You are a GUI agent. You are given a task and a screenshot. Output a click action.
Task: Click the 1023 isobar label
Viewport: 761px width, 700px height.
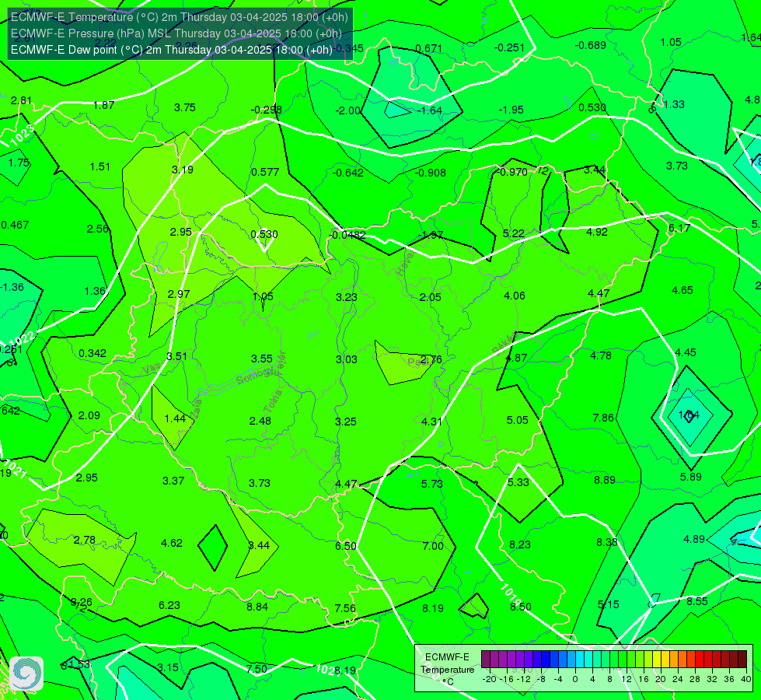tap(23, 135)
